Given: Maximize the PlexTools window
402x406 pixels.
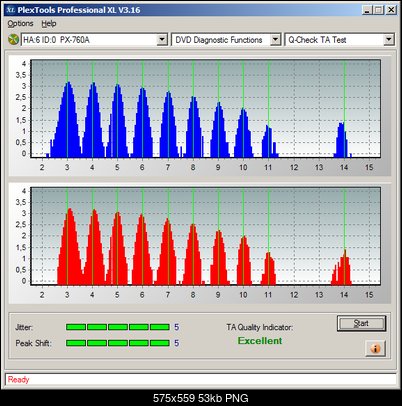Looking at the screenshot, I should click(378, 10).
